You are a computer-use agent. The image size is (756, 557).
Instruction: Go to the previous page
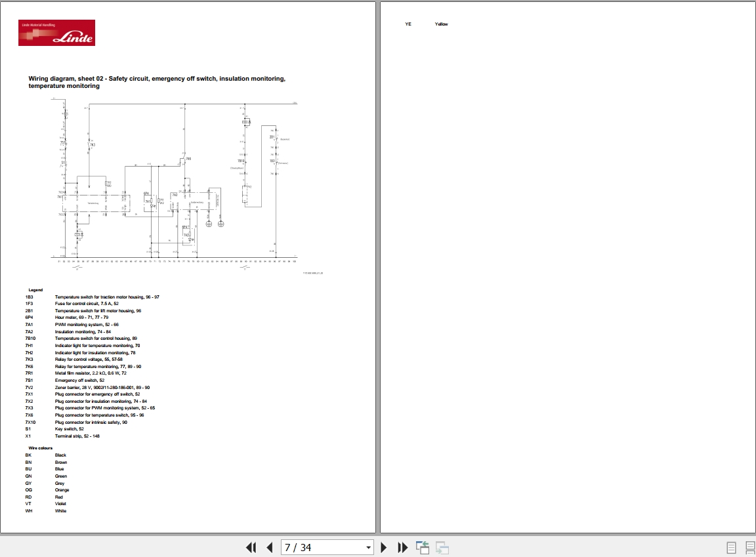coord(270,547)
